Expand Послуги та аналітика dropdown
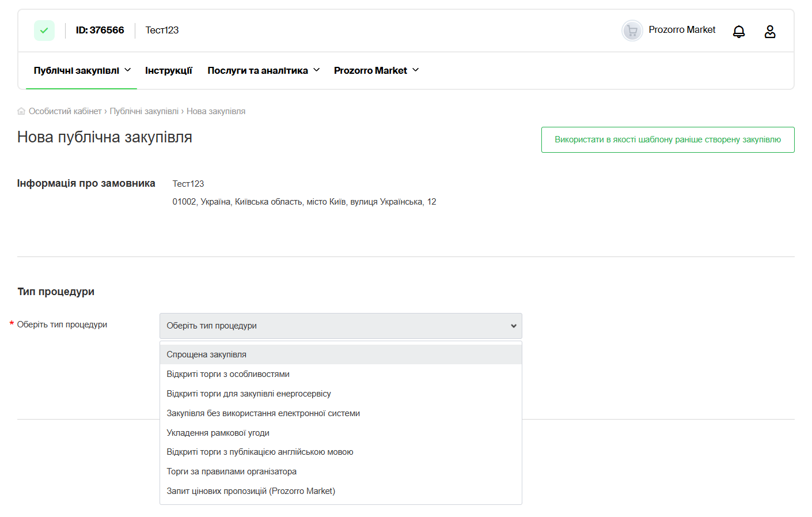This screenshot has width=812, height=517. point(263,70)
